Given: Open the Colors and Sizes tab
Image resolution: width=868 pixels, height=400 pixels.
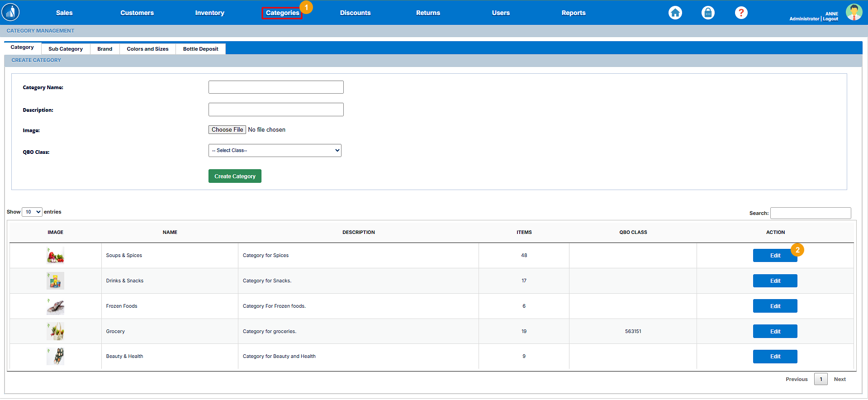Looking at the screenshot, I should pyautogui.click(x=147, y=49).
